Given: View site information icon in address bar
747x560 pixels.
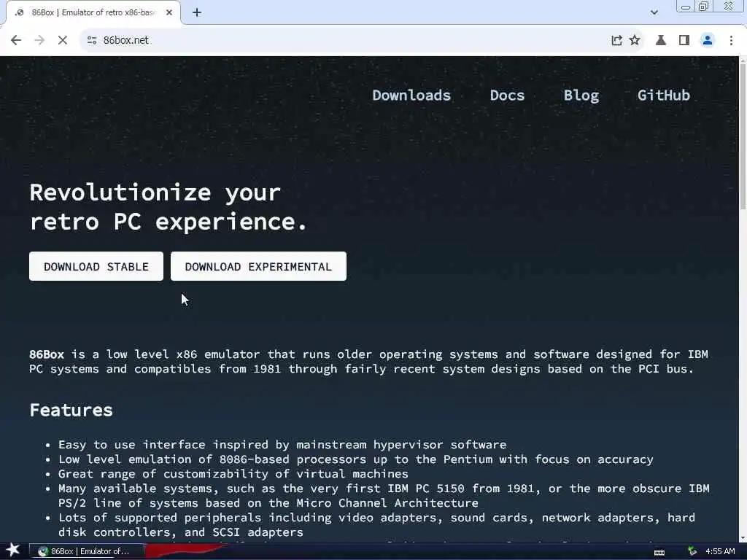Looking at the screenshot, I should coord(92,41).
